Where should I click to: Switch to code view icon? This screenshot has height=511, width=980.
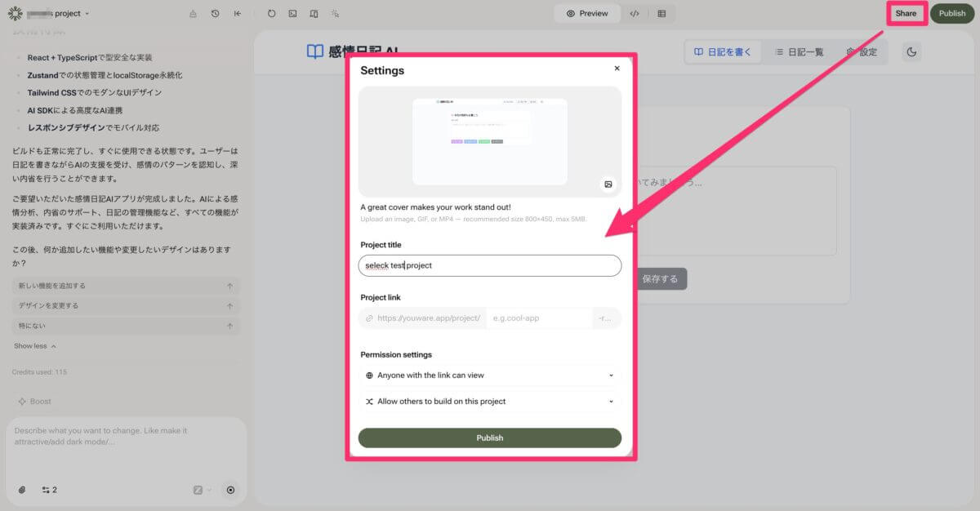635,14
